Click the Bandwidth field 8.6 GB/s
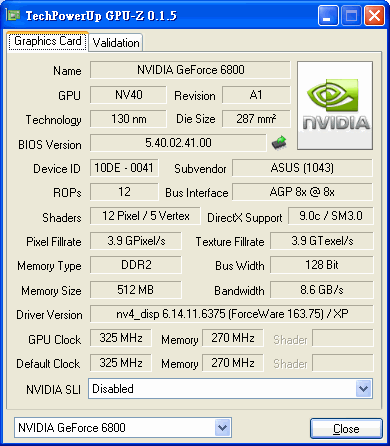The height and width of the screenshot is (446, 390). pos(322,290)
